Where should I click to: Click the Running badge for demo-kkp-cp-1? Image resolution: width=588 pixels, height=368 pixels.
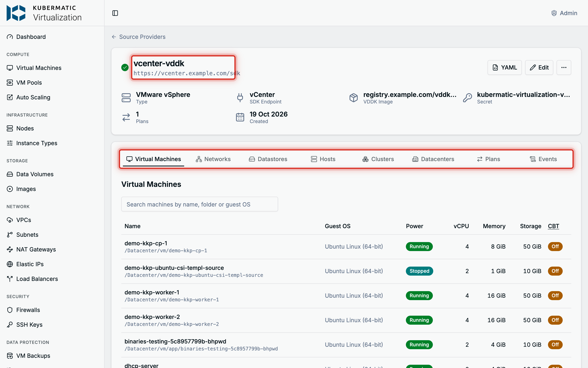click(x=419, y=247)
